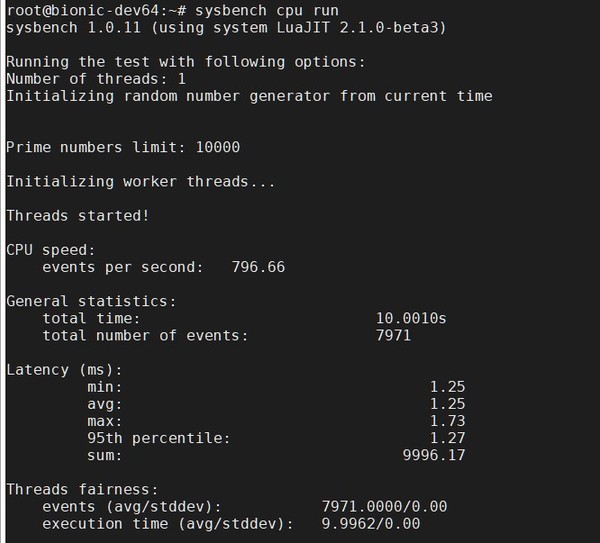
Task: Click the events per second value 796.66
Action: pos(258,267)
